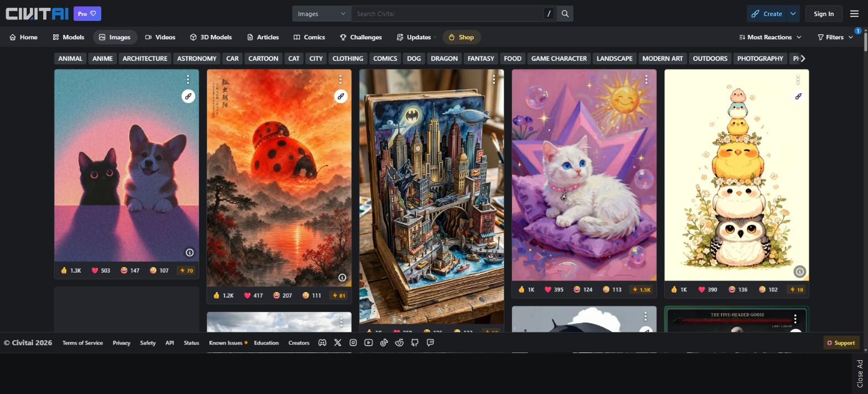This screenshot has height=394, width=868.
Task: Open three-dot menu on Five-Headed Goose card
Action: pyautogui.click(x=795, y=319)
